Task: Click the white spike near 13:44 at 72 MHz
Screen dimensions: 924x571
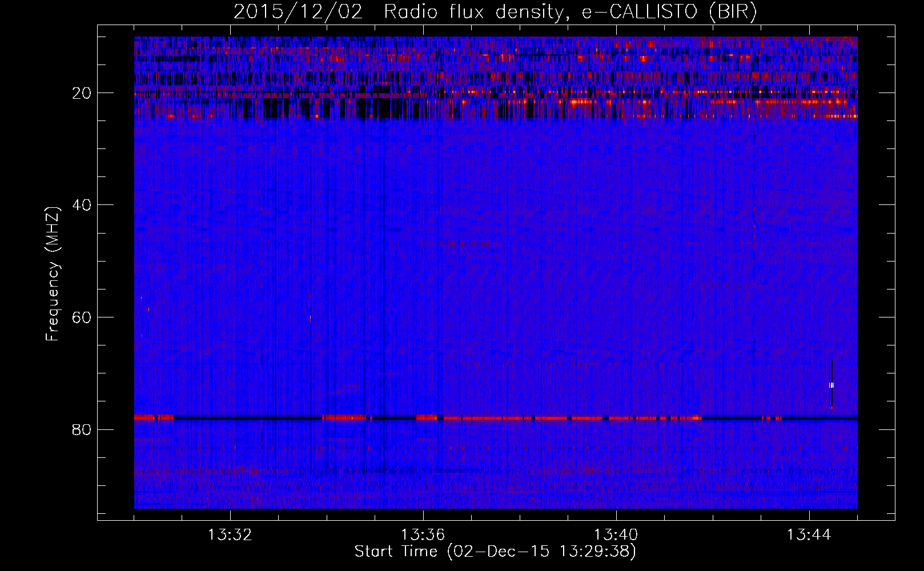Action: pyautogui.click(x=831, y=385)
